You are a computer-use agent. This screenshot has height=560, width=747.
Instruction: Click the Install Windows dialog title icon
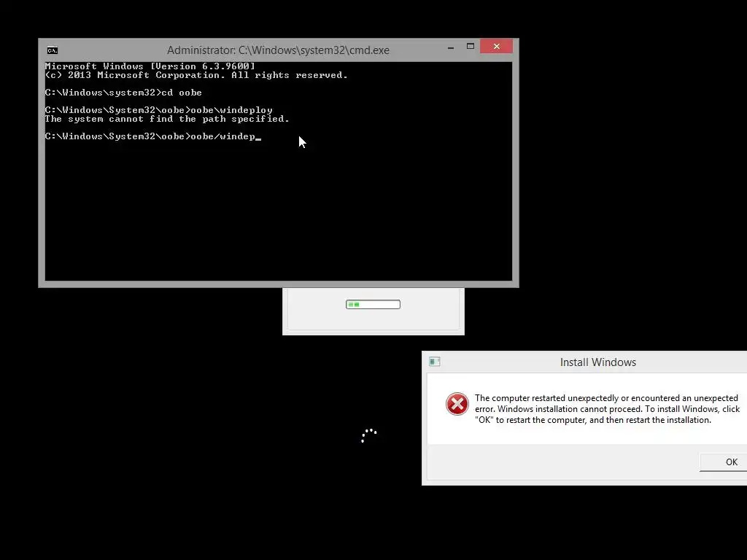click(435, 362)
